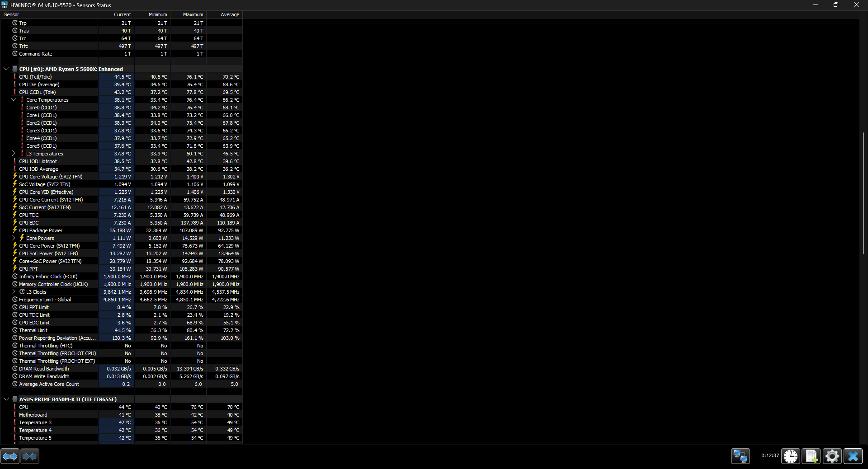
Task: Click the 4,850.1 MHz current frequency limit value
Action: tap(117, 300)
